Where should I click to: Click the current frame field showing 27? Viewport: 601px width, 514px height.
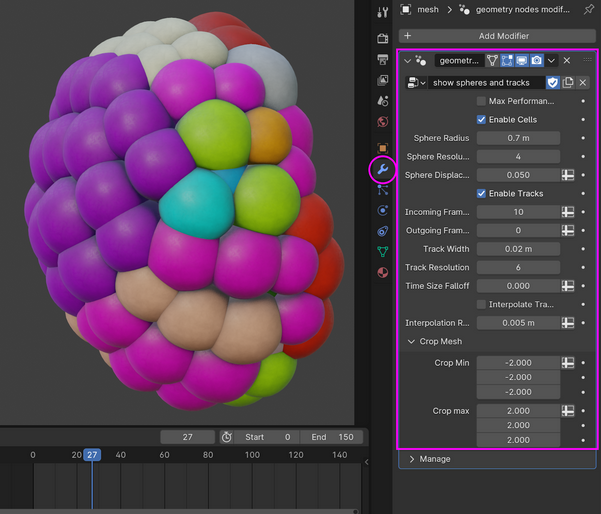[187, 437]
